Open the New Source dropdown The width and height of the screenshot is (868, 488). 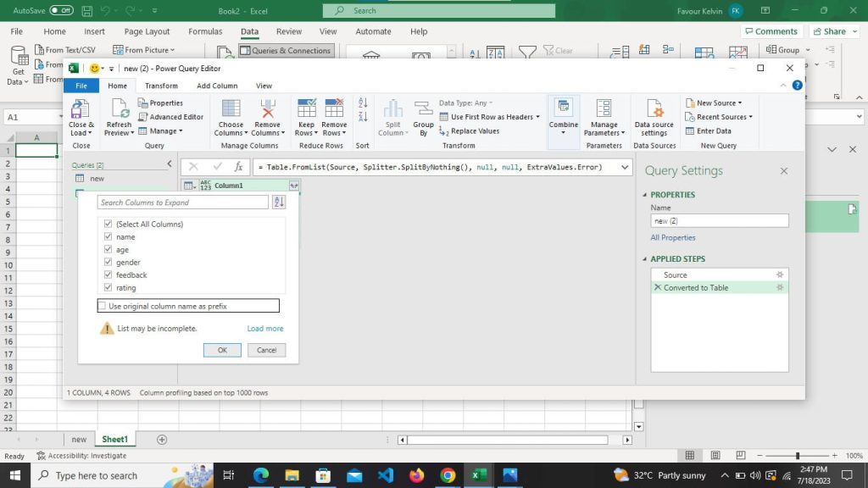click(714, 103)
